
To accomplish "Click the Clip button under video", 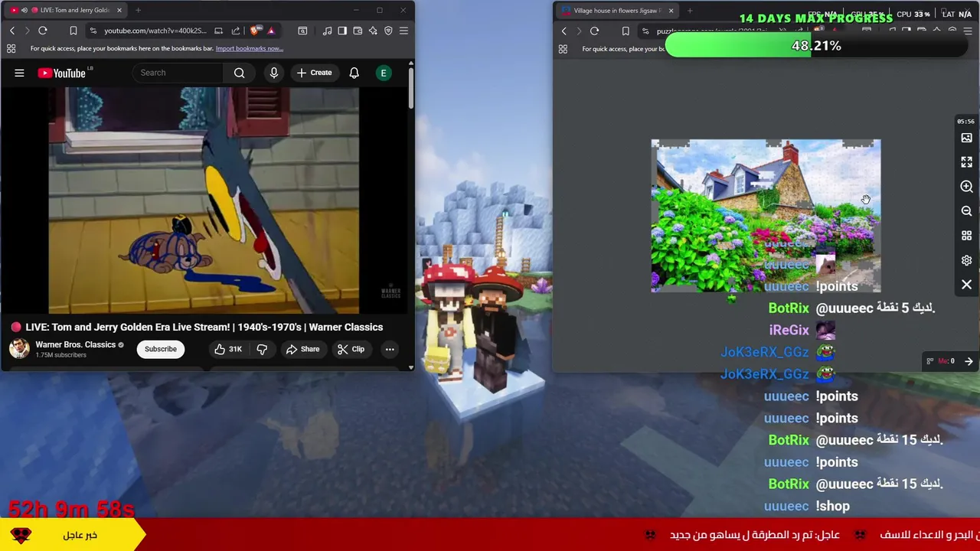I will coord(351,349).
